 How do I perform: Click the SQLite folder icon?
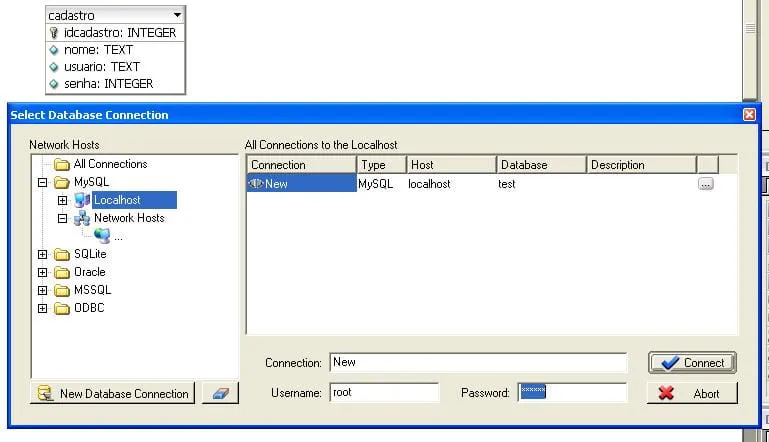(x=62, y=255)
